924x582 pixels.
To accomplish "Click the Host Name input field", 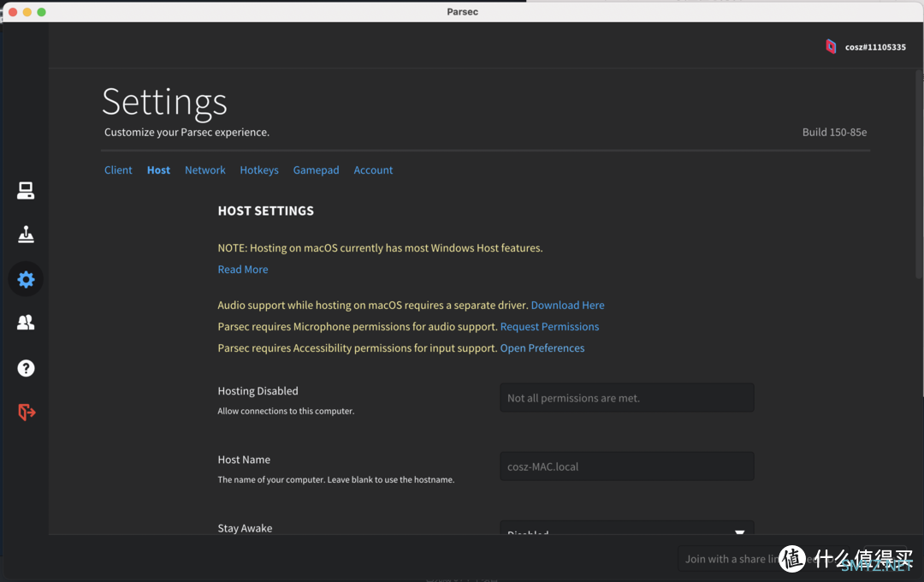I will pyautogui.click(x=626, y=466).
